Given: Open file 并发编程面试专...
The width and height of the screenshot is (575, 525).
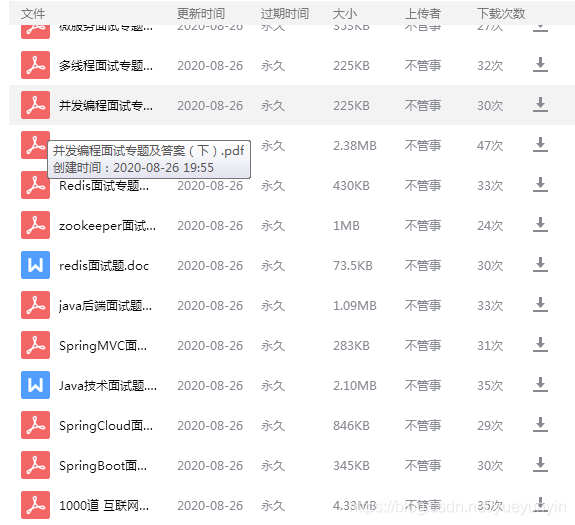Looking at the screenshot, I should (x=106, y=106).
